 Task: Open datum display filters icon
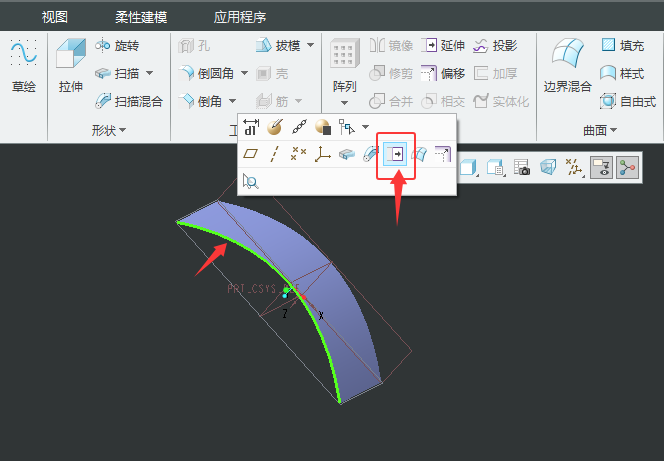coord(574,168)
